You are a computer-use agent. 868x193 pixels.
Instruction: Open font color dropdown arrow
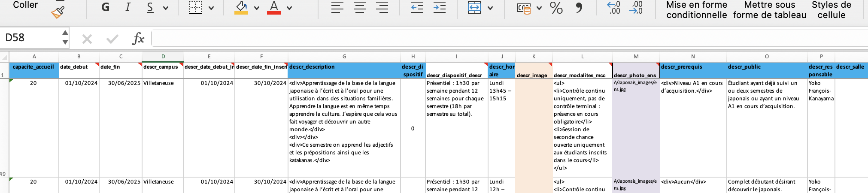tap(289, 8)
